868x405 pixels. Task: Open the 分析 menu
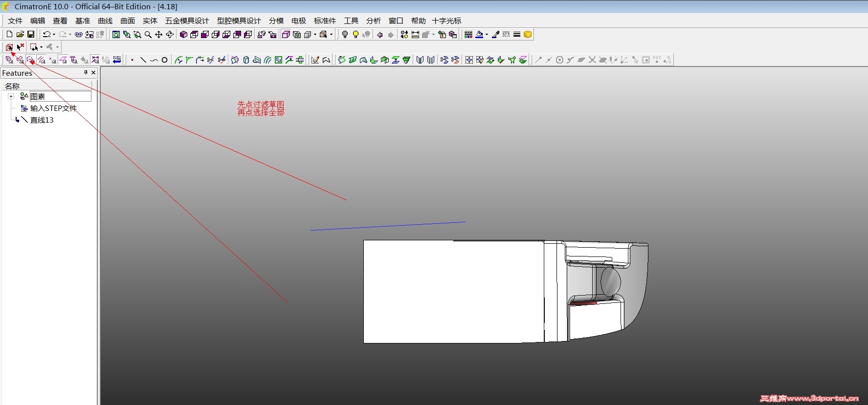point(374,21)
